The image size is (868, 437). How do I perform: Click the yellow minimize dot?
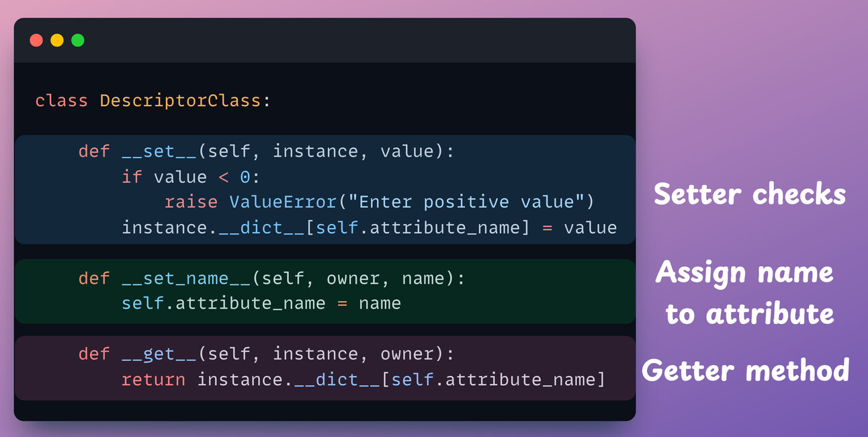point(57,40)
